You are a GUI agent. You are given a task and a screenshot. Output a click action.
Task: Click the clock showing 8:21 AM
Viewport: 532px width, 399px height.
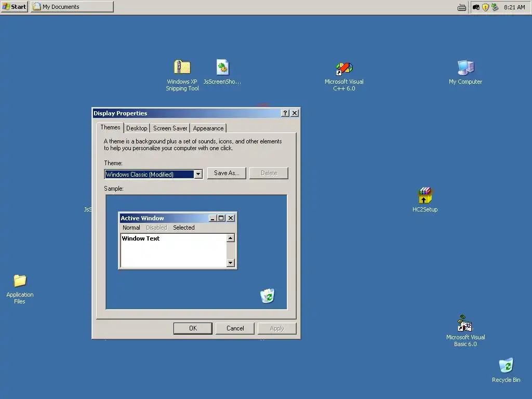click(x=514, y=7)
